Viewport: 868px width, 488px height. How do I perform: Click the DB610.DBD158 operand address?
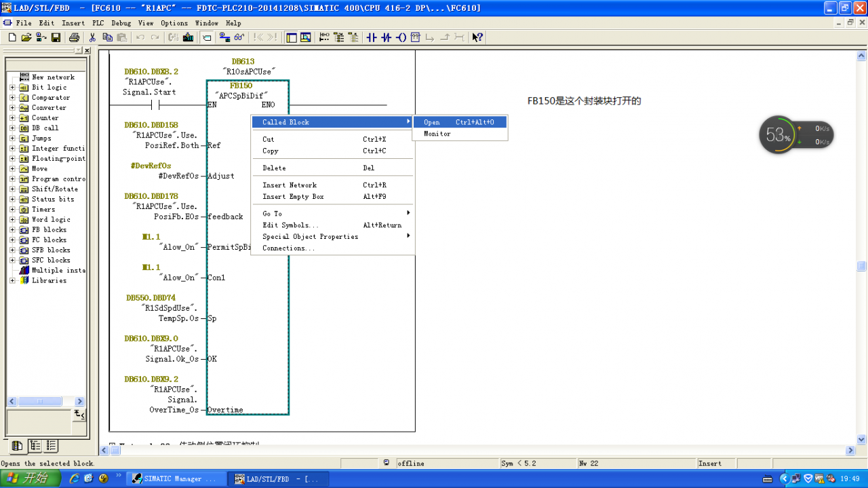(x=151, y=125)
